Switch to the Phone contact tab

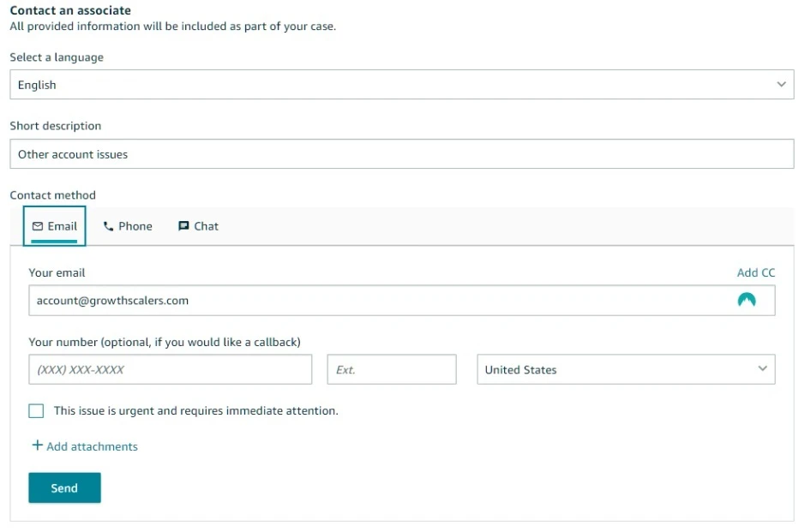click(x=128, y=226)
